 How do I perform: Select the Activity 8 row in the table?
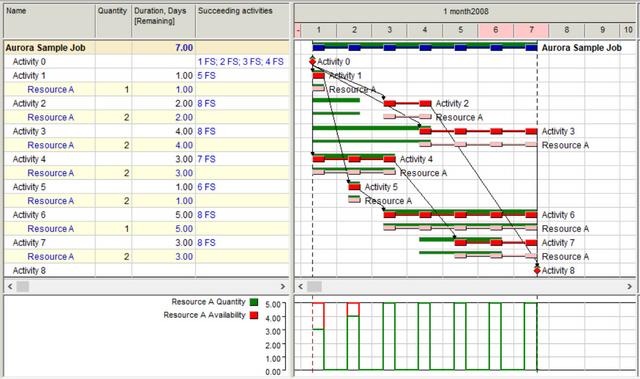[x=146, y=270]
